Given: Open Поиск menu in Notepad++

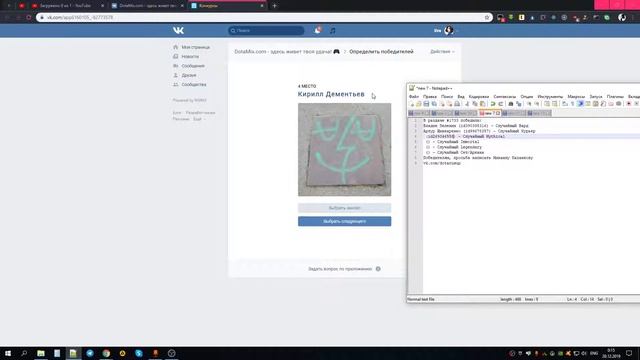Looking at the screenshot, I should [447, 97].
